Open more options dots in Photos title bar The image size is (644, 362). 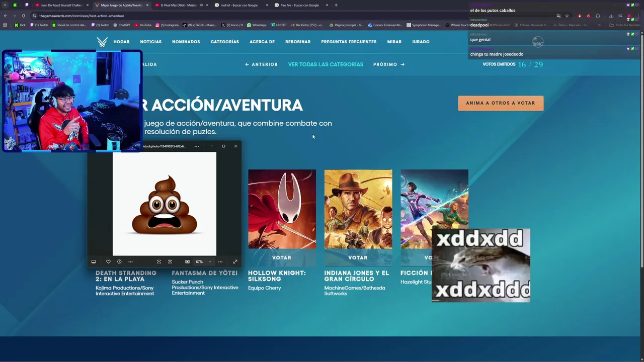[197, 146]
